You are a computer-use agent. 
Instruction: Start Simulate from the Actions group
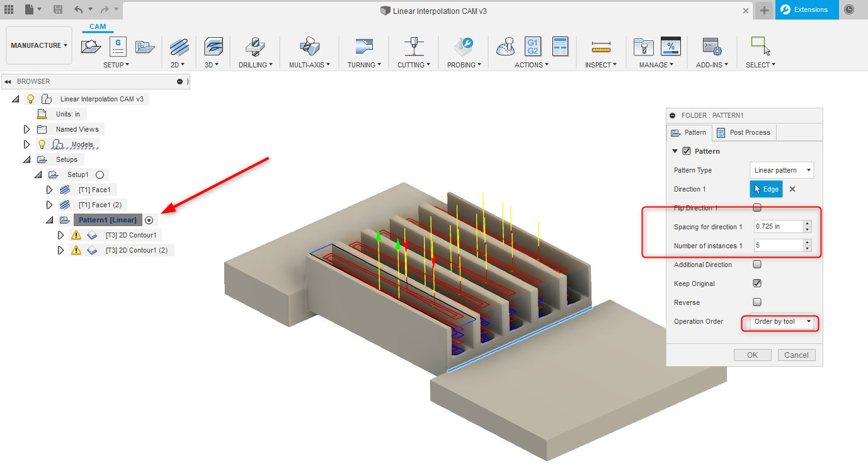(506, 47)
